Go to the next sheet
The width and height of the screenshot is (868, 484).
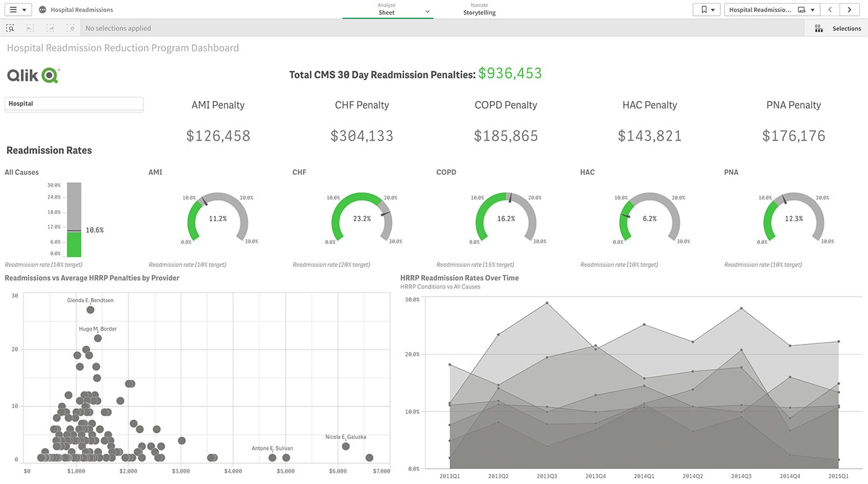(x=850, y=9)
